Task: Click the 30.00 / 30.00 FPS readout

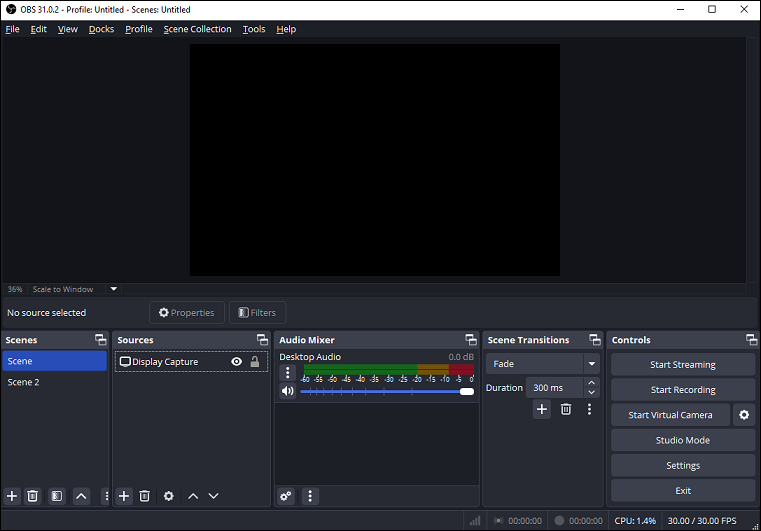Action: click(x=702, y=521)
